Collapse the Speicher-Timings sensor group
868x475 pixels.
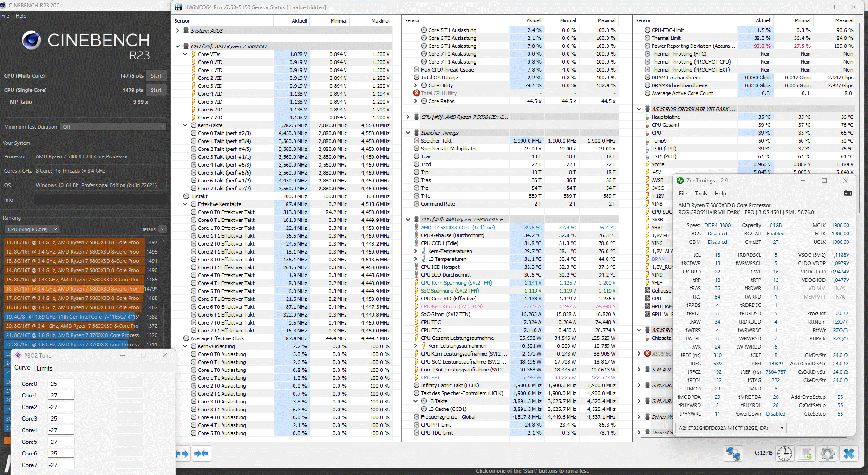point(408,133)
